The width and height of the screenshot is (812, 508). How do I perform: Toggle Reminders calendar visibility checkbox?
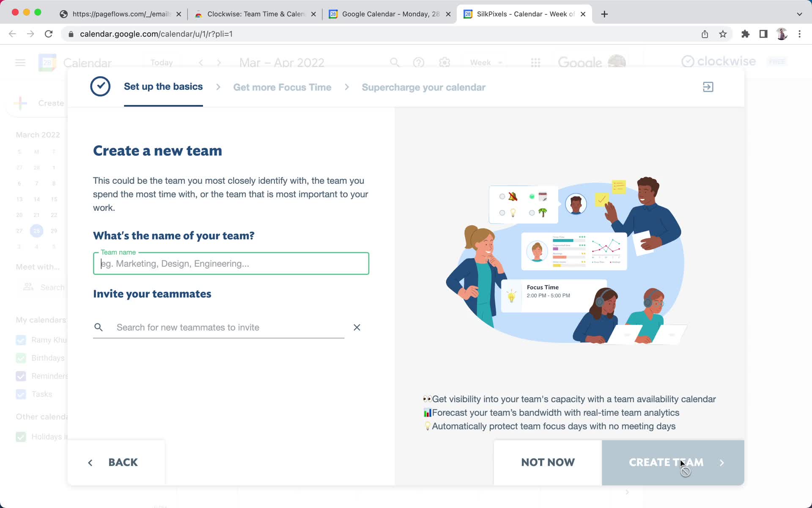[x=20, y=376]
